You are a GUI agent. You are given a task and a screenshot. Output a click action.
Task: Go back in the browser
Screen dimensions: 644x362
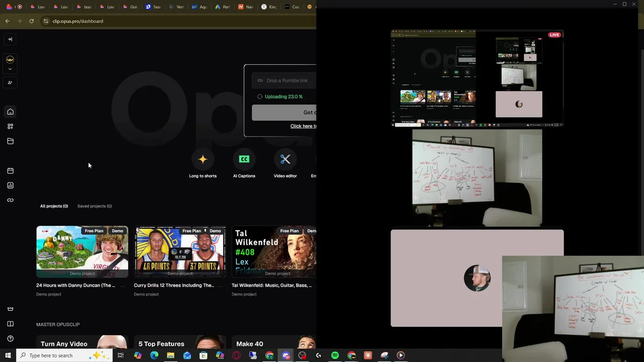[x=7, y=21]
